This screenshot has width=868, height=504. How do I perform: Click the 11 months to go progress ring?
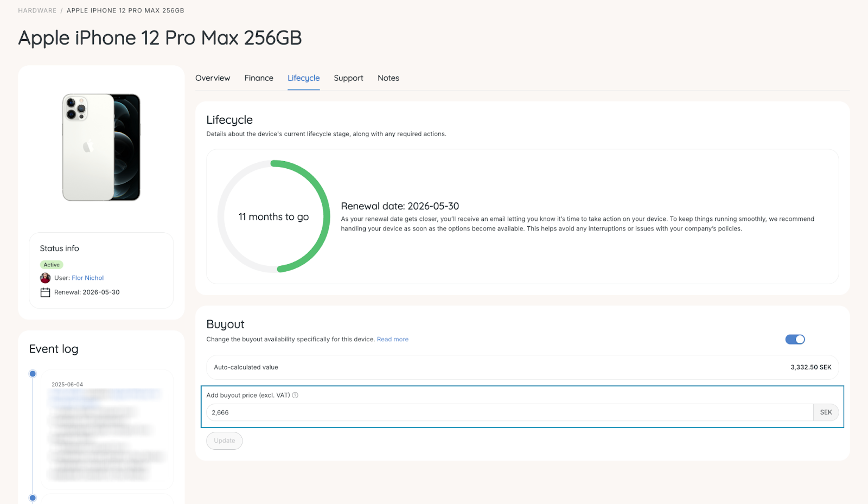274,216
